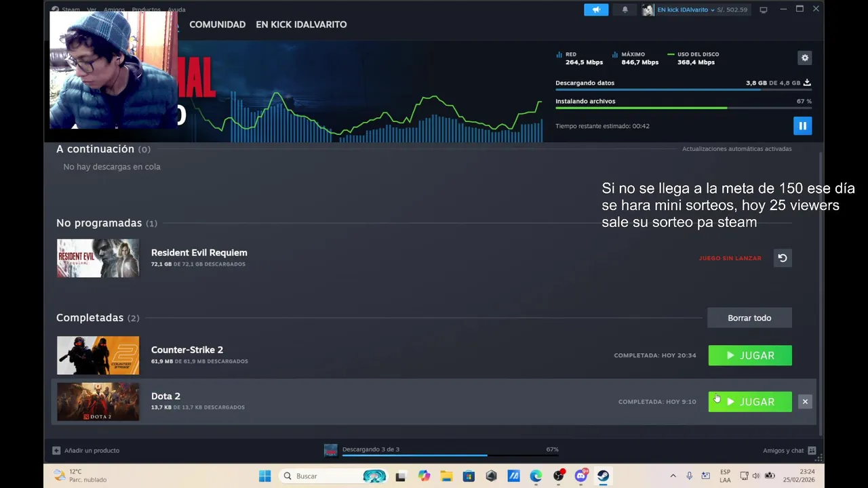Screen dimensions: 868x488
Task: Click Borrar todo button
Action: [x=749, y=318]
